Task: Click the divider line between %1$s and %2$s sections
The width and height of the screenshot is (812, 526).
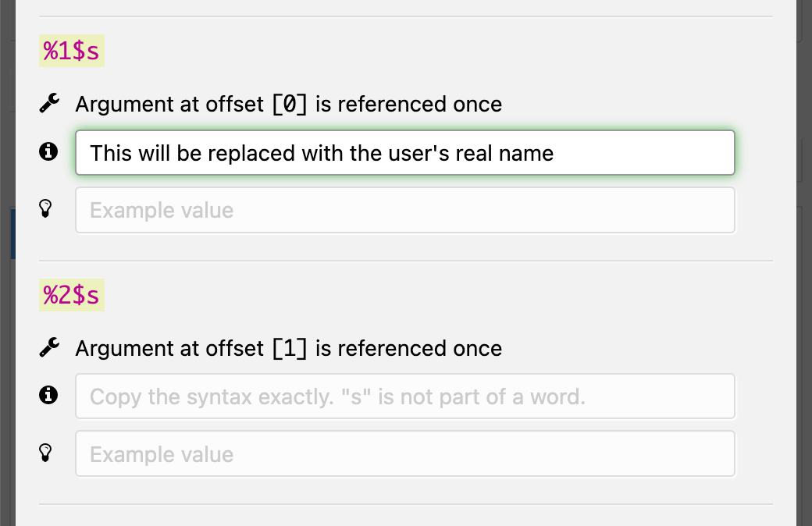Action: pos(404,261)
